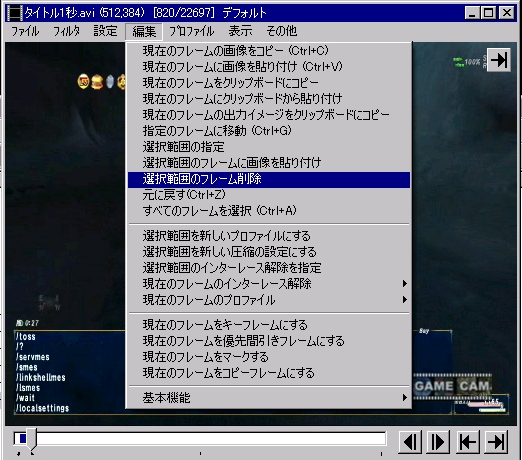
Task: Jump to first frame button in bottom controls
Action: [468, 442]
